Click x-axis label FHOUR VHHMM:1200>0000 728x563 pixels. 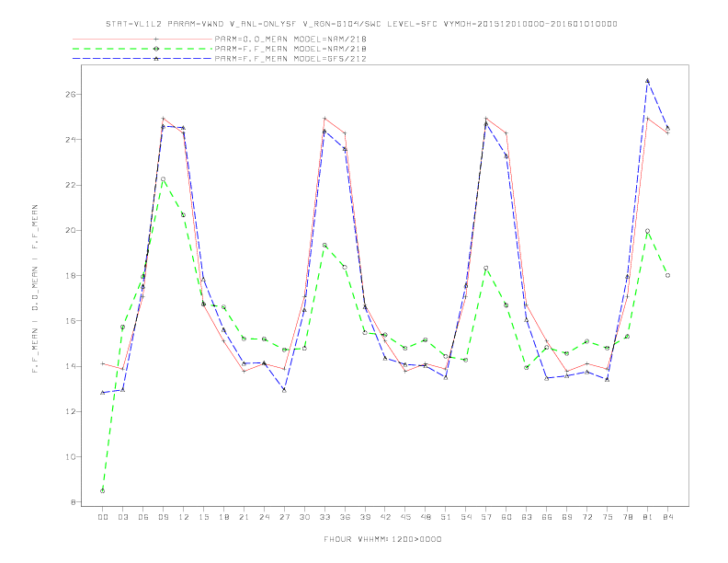point(382,539)
